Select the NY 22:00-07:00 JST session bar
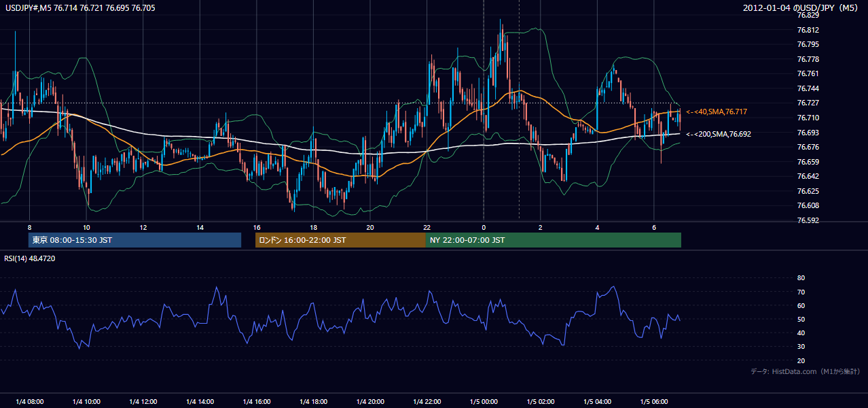The height and width of the screenshot is (408, 868). 554,240
